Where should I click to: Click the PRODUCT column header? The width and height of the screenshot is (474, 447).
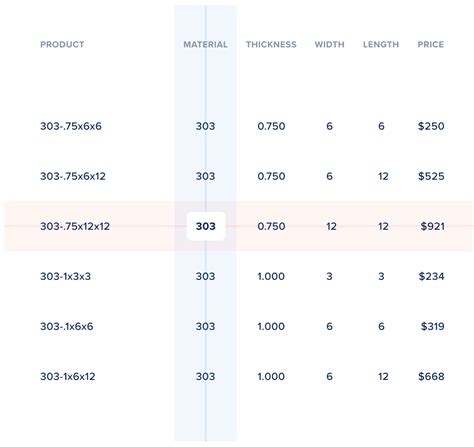click(62, 44)
